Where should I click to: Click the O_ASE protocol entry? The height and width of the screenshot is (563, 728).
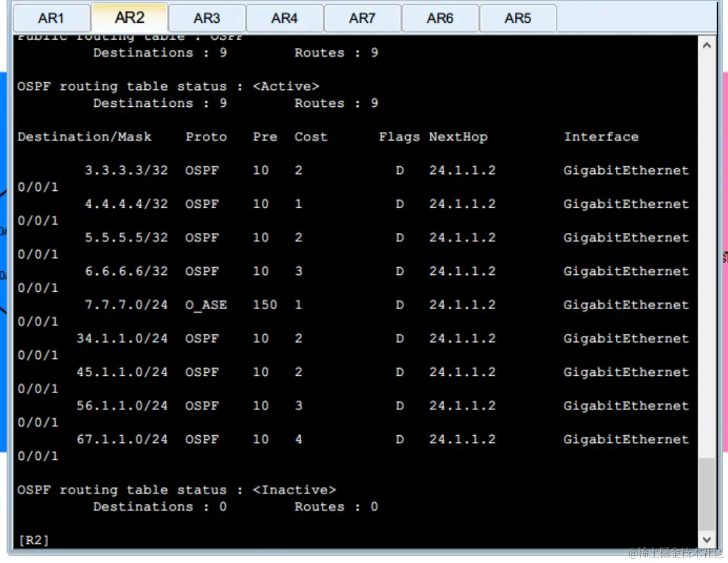point(206,305)
